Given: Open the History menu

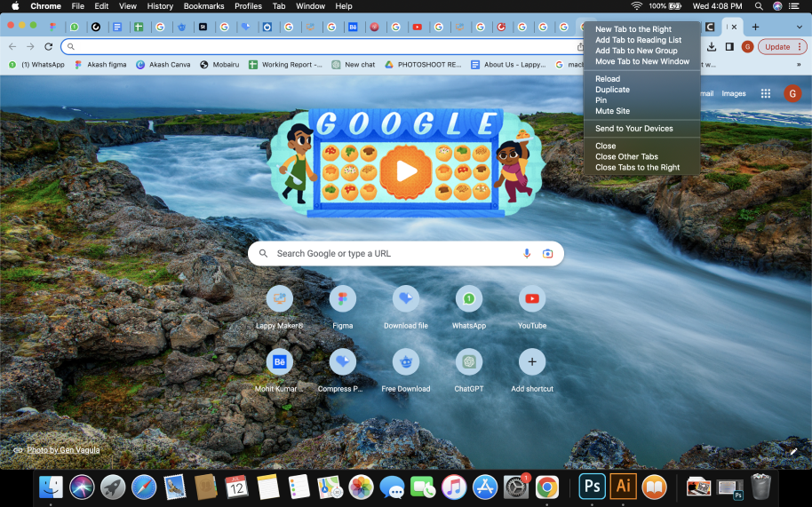Looking at the screenshot, I should point(160,6).
